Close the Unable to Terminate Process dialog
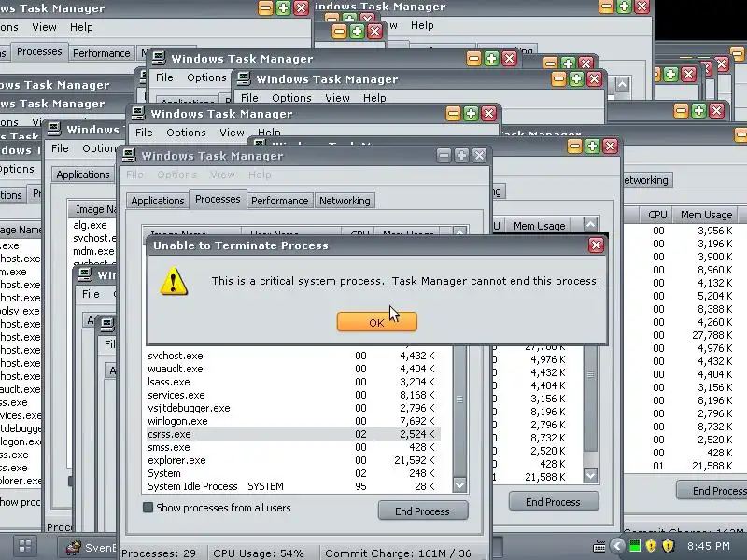The height and width of the screenshot is (560, 747). (596, 245)
